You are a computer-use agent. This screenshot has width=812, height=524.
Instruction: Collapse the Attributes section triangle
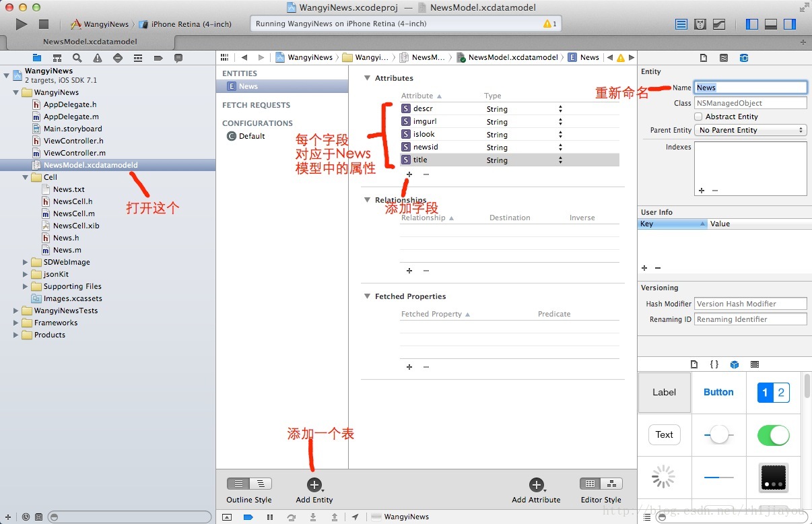[x=368, y=78]
